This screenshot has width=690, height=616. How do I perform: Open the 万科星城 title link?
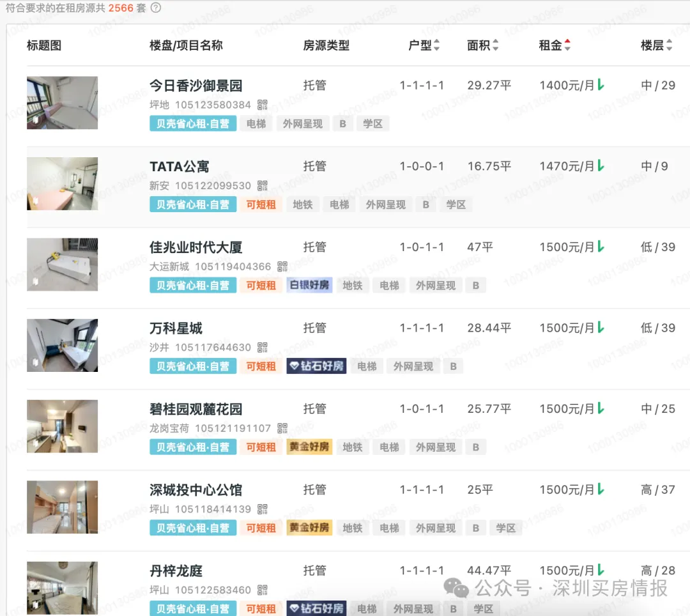[176, 328]
